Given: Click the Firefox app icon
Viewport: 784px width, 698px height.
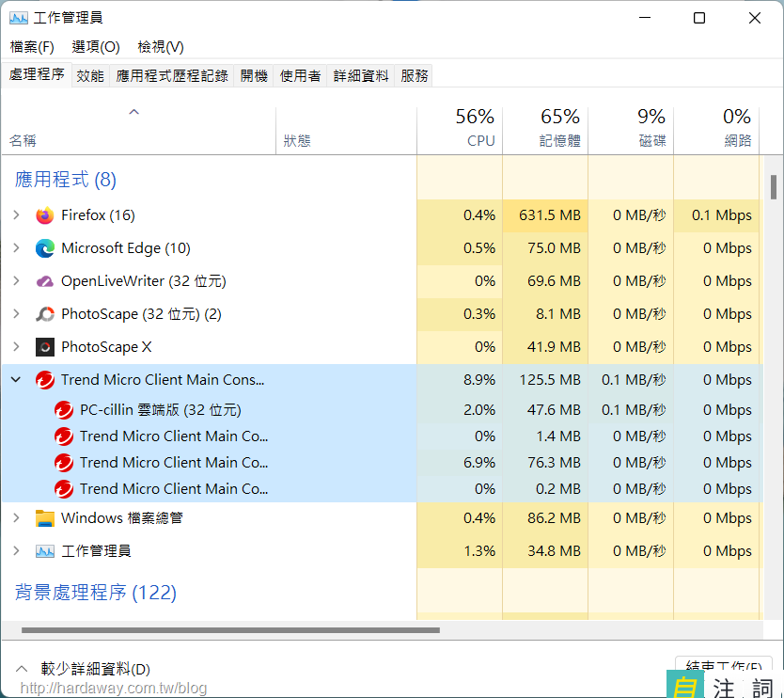Looking at the screenshot, I should tap(44, 215).
